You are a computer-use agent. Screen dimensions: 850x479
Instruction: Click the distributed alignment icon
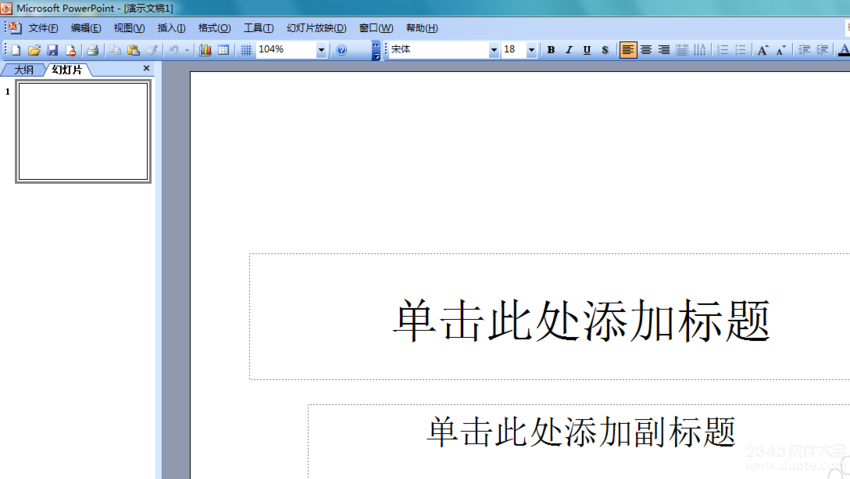[x=682, y=50]
